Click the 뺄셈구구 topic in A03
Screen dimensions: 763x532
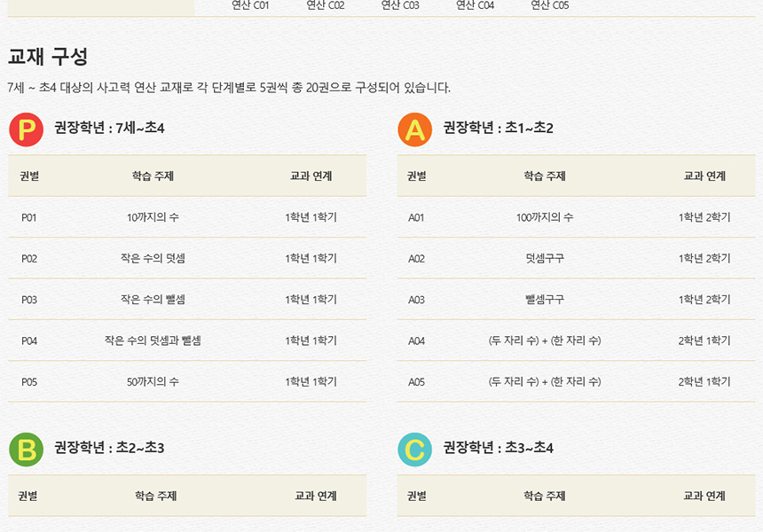click(x=545, y=300)
